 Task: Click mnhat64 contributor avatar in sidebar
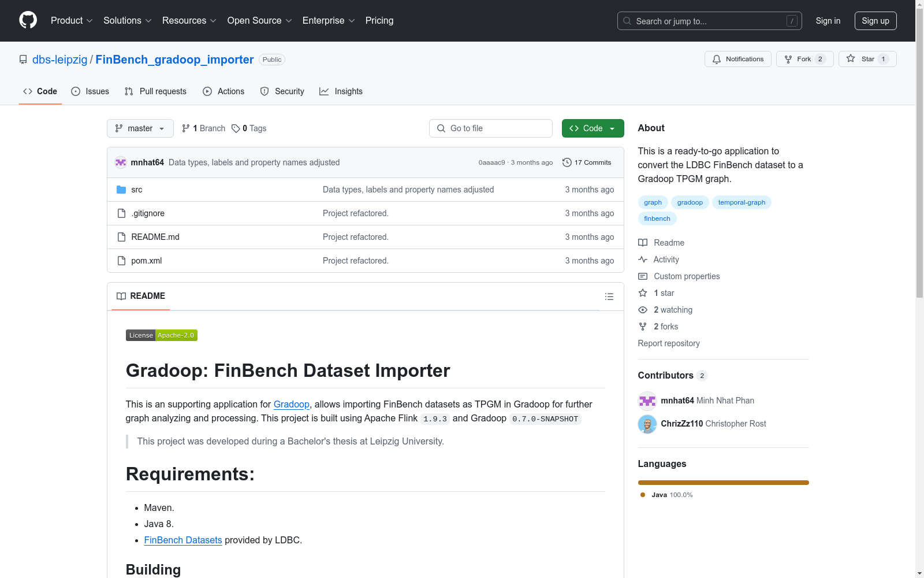(647, 401)
